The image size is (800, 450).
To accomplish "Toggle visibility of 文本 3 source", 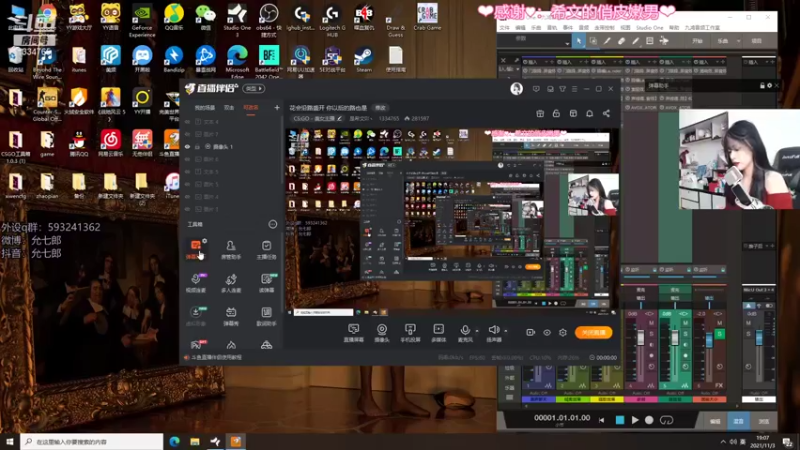I will tap(187, 171).
